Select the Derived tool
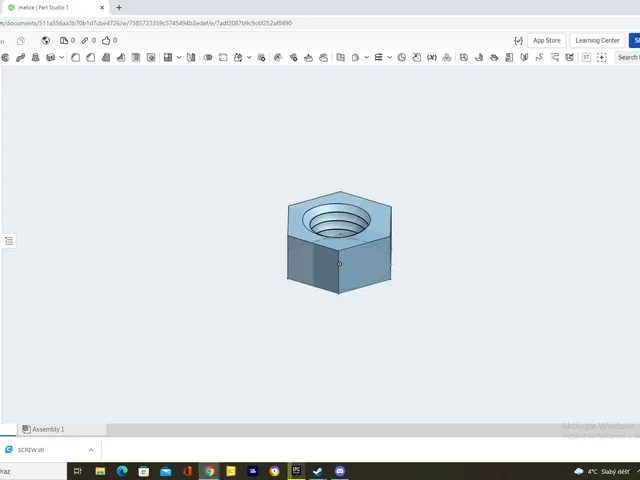Viewport: 640px width, 480px height. (417, 58)
